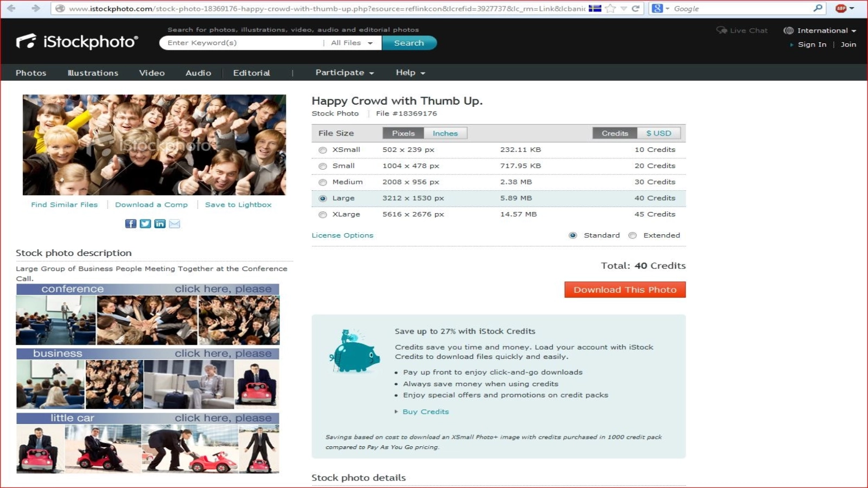Select the XLarge file size option
This screenshot has height=488, width=868.
[323, 215]
